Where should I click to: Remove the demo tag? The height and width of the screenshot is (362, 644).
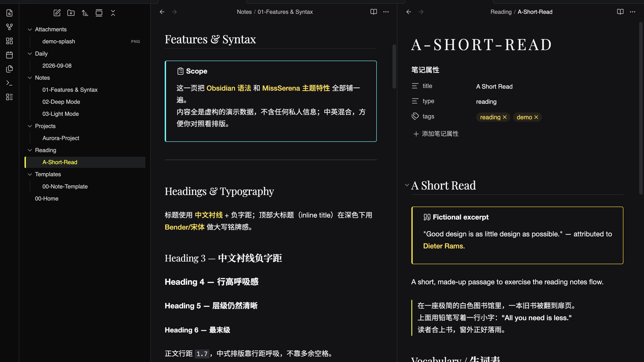coord(536,117)
